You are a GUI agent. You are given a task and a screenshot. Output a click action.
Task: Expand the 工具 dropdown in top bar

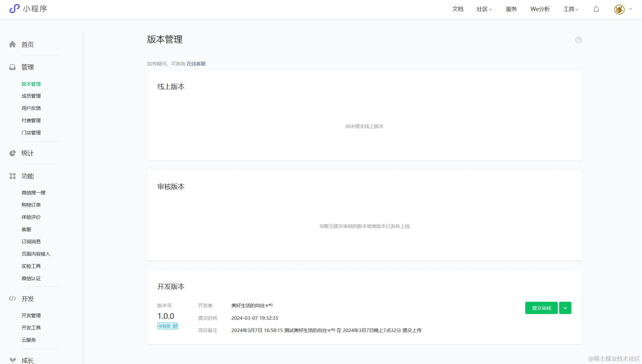570,9
